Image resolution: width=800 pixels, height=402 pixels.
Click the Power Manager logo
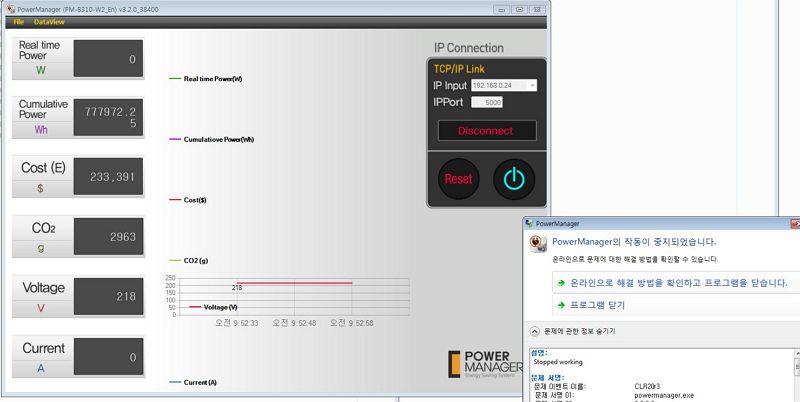pyautogui.click(x=485, y=364)
